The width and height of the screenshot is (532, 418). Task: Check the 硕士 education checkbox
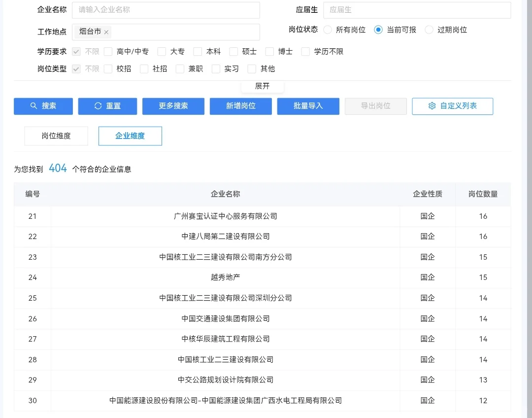(x=234, y=52)
